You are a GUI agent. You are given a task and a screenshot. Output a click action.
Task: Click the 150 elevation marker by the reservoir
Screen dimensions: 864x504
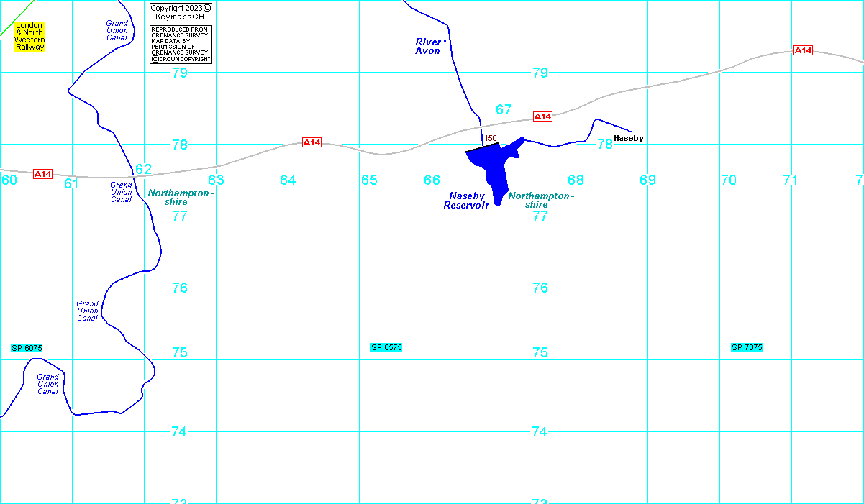pos(491,138)
